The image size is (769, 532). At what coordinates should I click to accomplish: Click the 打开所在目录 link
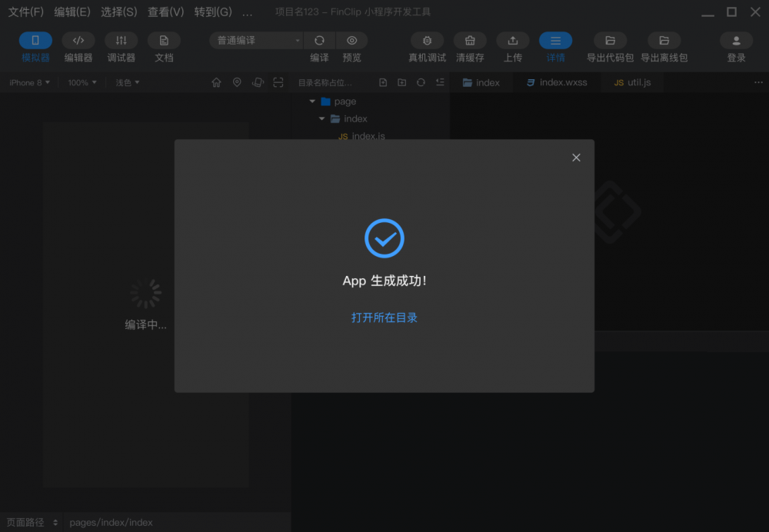(384, 318)
